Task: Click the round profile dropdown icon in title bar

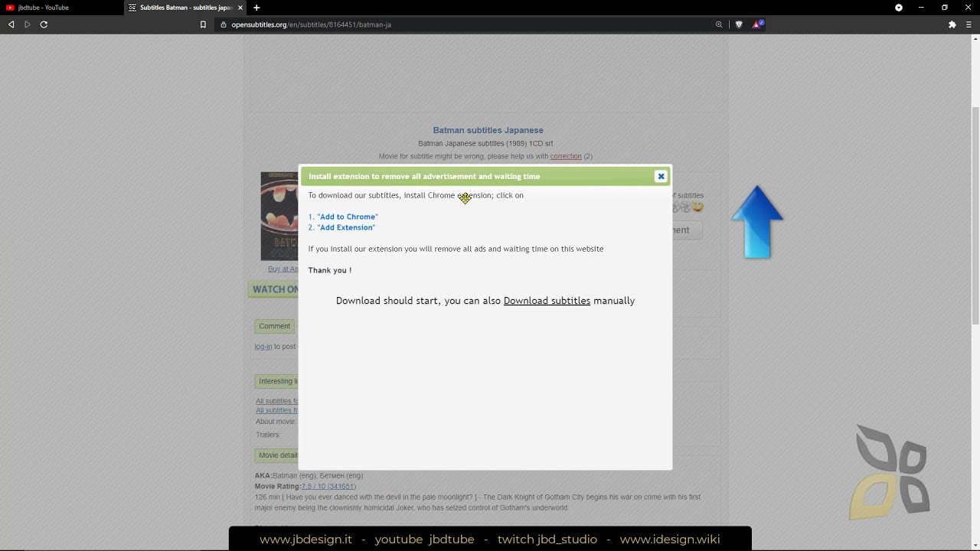Action: coord(899,8)
